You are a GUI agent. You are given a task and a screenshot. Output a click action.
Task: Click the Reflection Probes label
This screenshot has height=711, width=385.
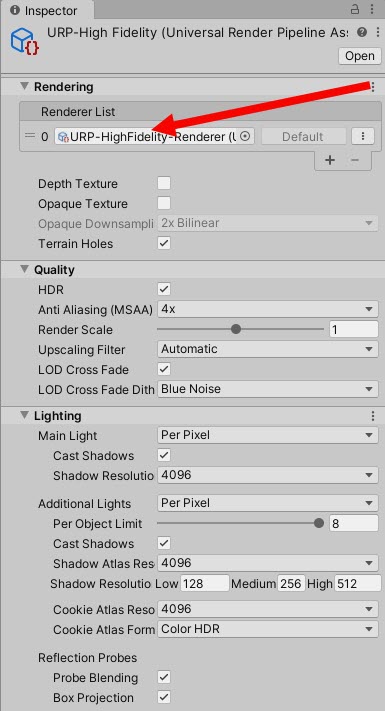88,657
